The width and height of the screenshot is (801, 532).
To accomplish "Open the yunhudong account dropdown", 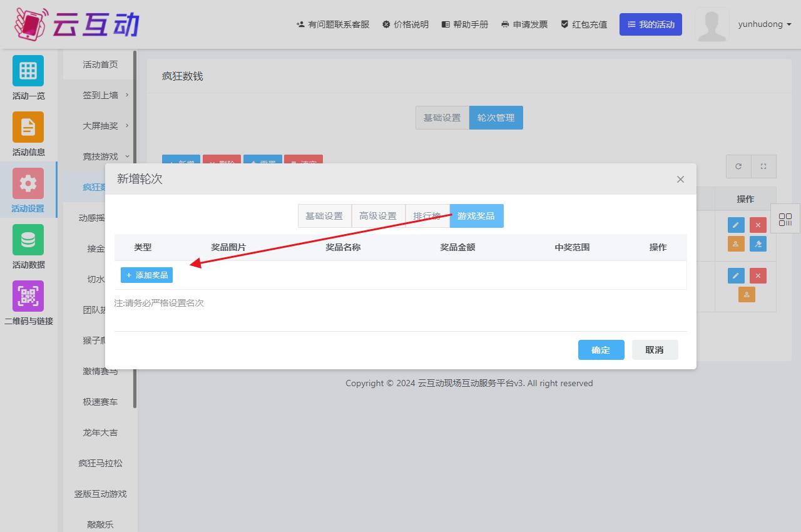I will point(765,24).
